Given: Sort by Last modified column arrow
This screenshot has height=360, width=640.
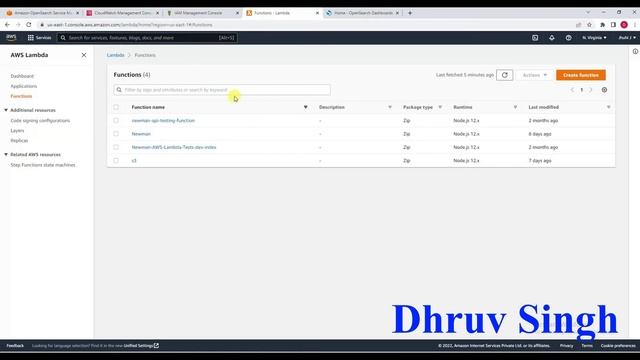Looking at the screenshot, I should click(x=609, y=107).
